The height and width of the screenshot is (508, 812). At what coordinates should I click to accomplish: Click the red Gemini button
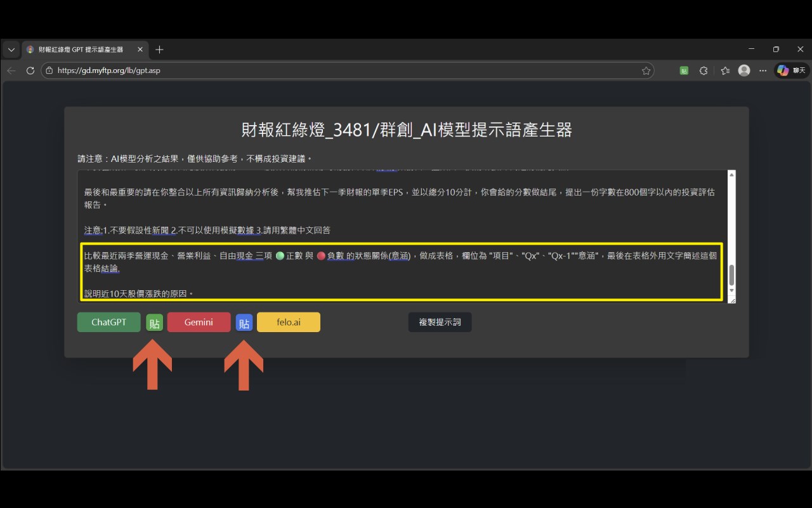(199, 322)
